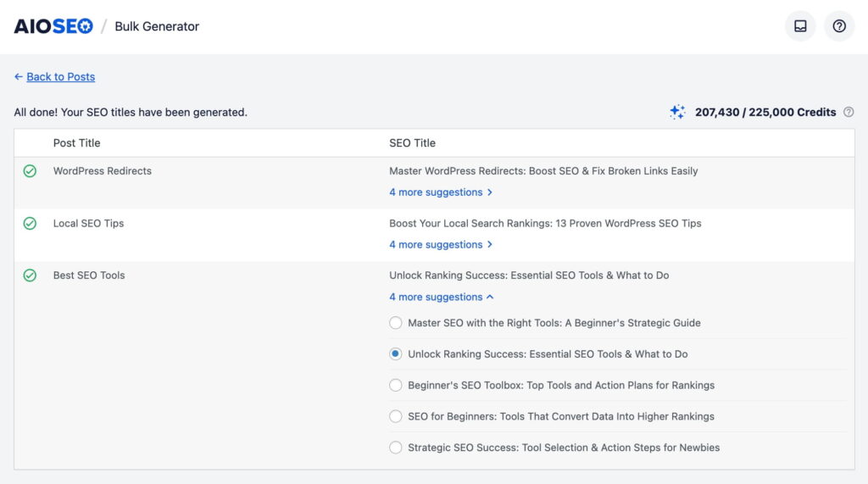Open the notifications inbox icon
Image resolution: width=868 pixels, height=484 pixels.
(x=800, y=26)
